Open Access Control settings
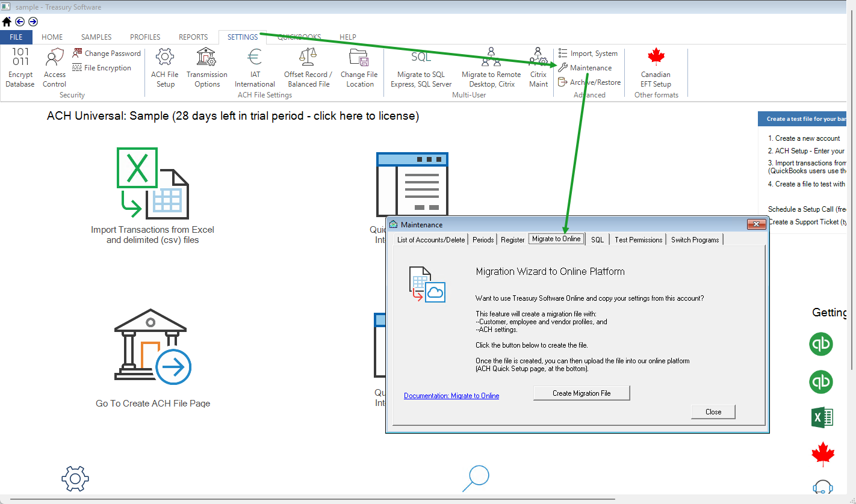Screen dimensions: 856x504 (x=54, y=67)
